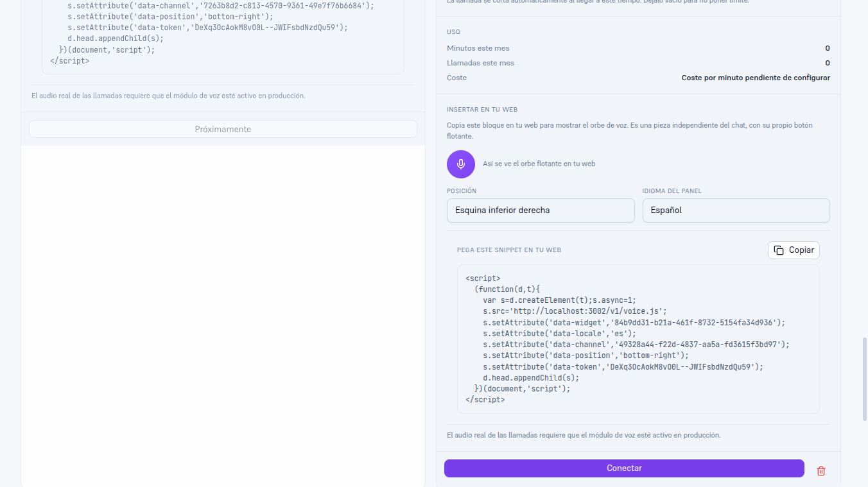Click the 'POSICIÓN' field label
This screenshot has height=487, width=868.
coord(462,191)
